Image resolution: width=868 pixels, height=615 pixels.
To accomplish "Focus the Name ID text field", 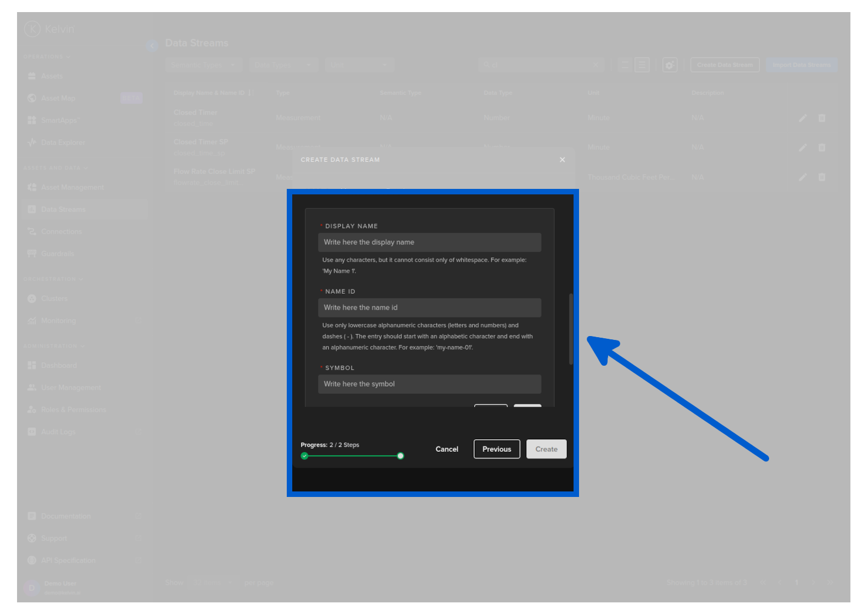I will 429,307.
